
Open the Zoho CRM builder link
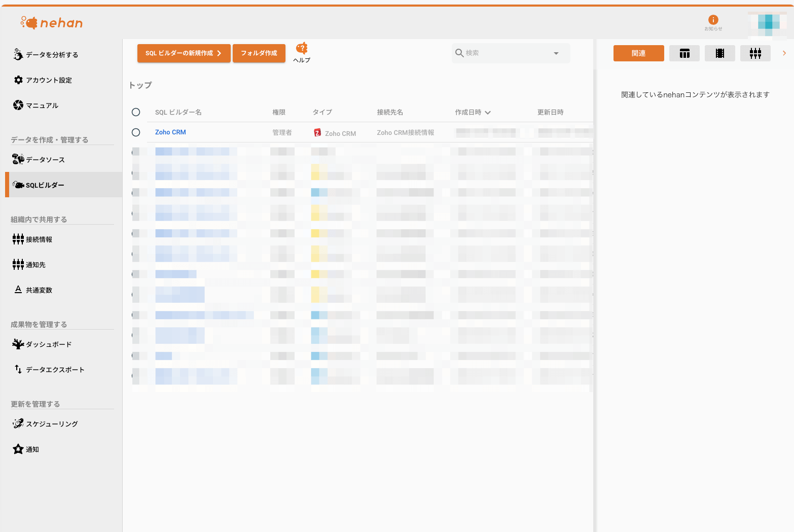170,132
